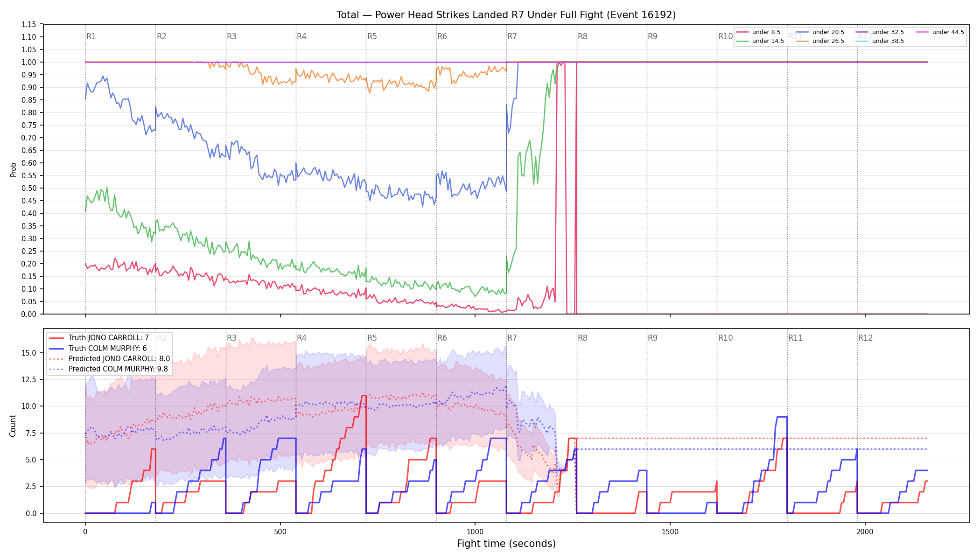Click the blue line swatch for under 20.5
Image resolution: width=980 pixels, height=560 pixels.
tap(803, 32)
